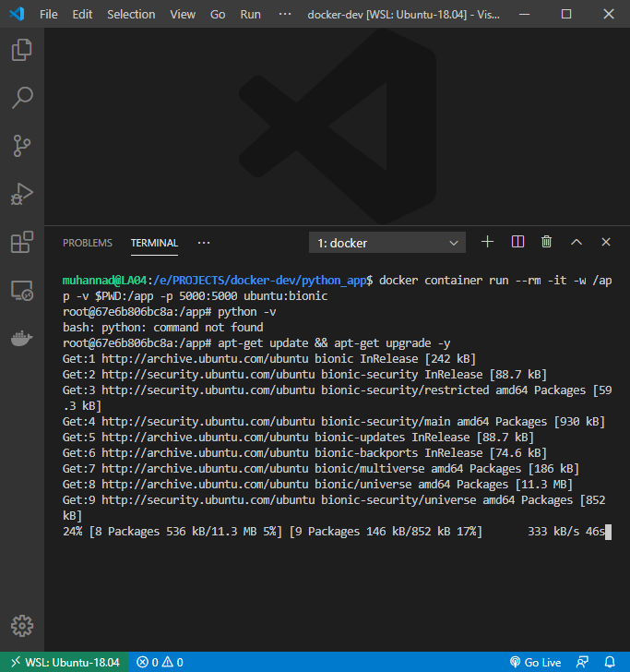Open notifications bell
The width and height of the screenshot is (630, 672).
pyautogui.click(x=610, y=662)
